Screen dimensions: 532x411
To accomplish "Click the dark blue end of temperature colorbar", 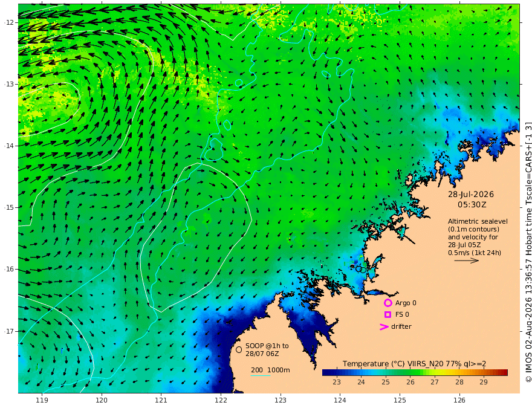I will pyautogui.click(x=326, y=372).
